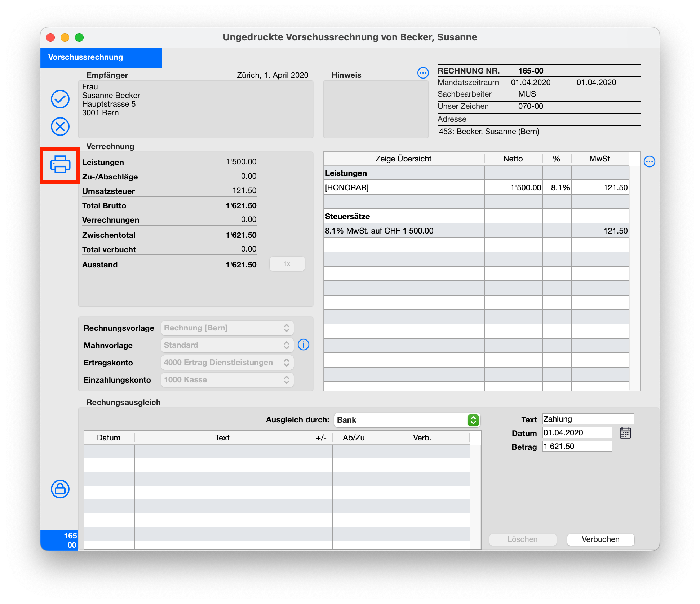Image resolution: width=700 pixels, height=604 pixels.
Task: Click Unser Zeichen value 070-00
Action: click(x=531, y=106)
